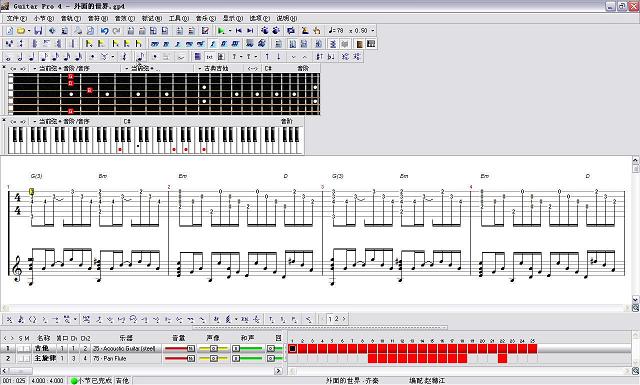Click the Undo arrow icon

pos(104,31)
